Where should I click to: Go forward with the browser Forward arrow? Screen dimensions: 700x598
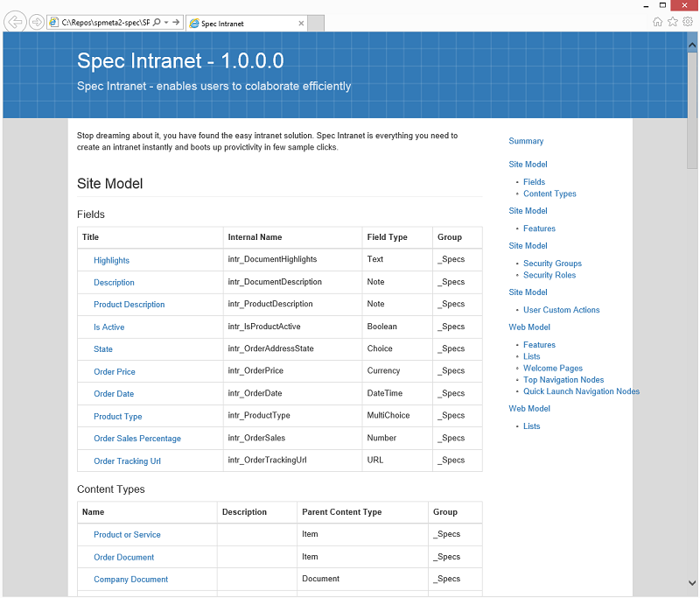coord(37,21)
